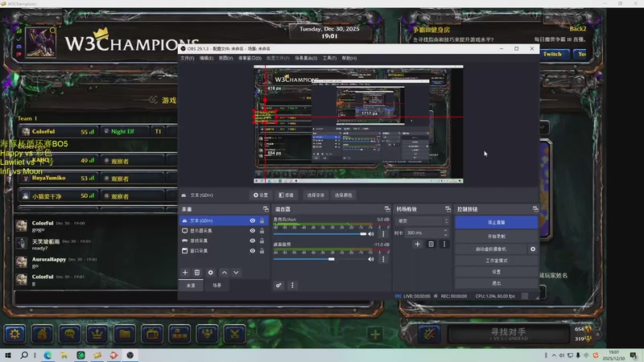Open OBS 工具(T) menu
Viewport: 644px width, 362px height.
[x=329, y=58]
